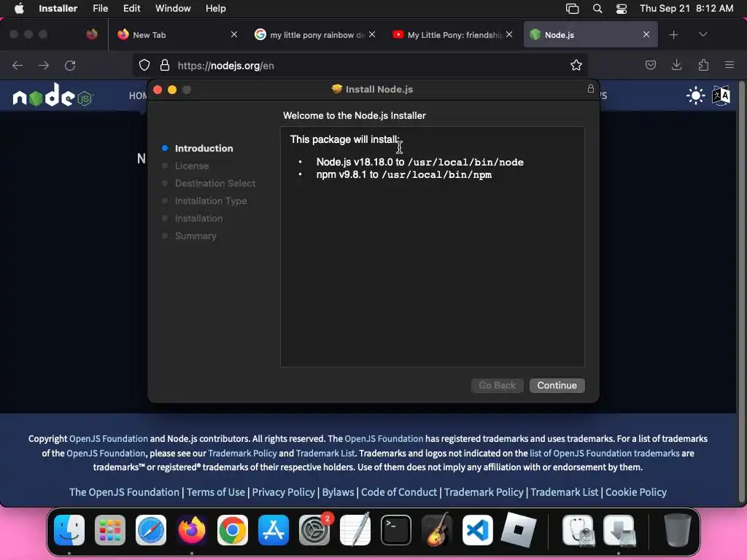This screenshot has width=747, height=560.
Task: Close the YouTube My Little Pony tab
Action: [509, 34]
